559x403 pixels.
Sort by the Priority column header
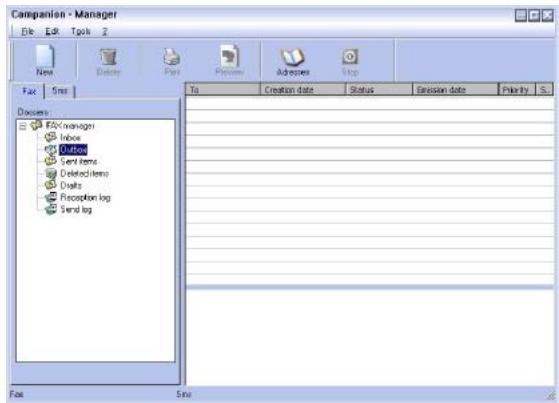pos(517,90)
